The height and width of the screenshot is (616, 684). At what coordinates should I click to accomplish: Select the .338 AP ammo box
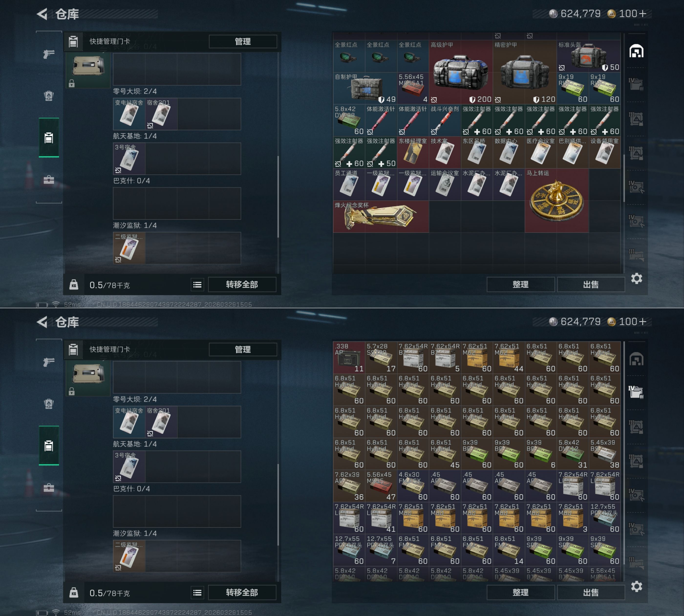tap(349, 357)
